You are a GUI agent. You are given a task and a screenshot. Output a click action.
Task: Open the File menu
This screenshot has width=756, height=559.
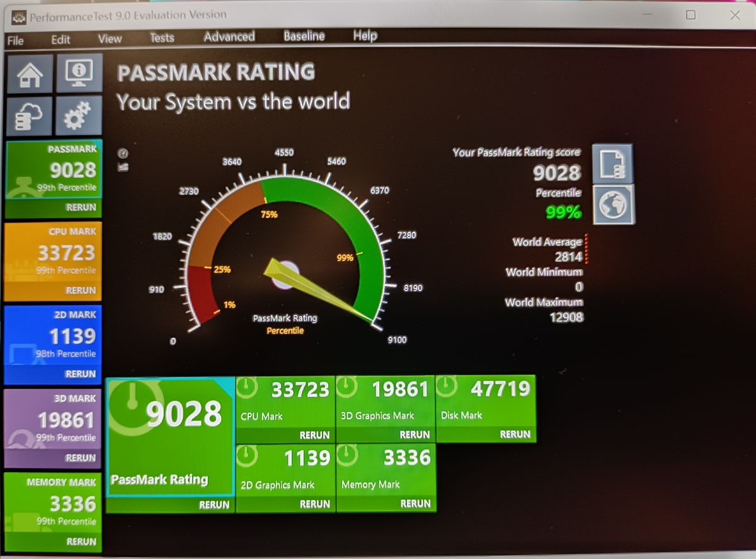click(x=15, y=40)
